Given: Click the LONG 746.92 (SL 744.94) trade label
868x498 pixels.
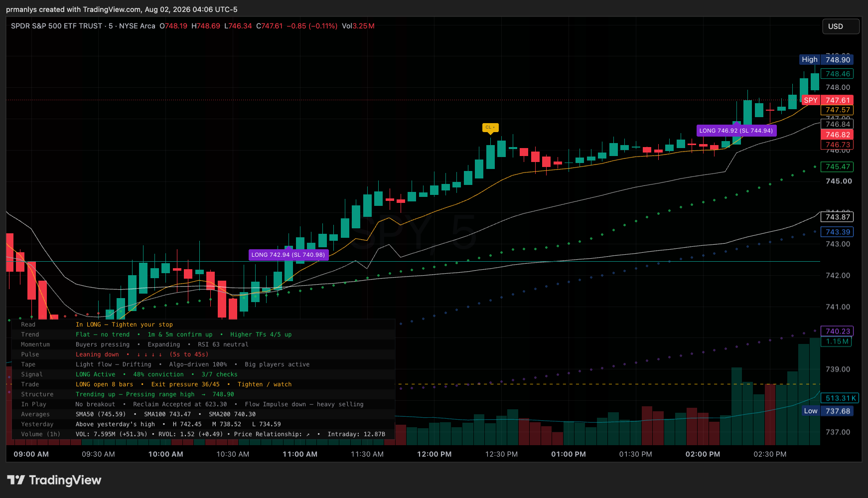Looking at the screenshot, I should 736,131.
